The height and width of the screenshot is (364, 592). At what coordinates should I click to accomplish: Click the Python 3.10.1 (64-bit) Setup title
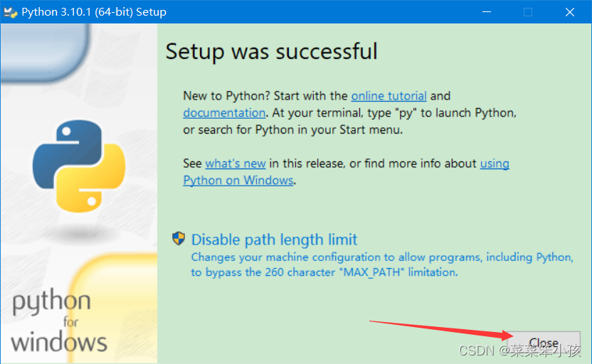pyautogui.click(x=94, y=12)
